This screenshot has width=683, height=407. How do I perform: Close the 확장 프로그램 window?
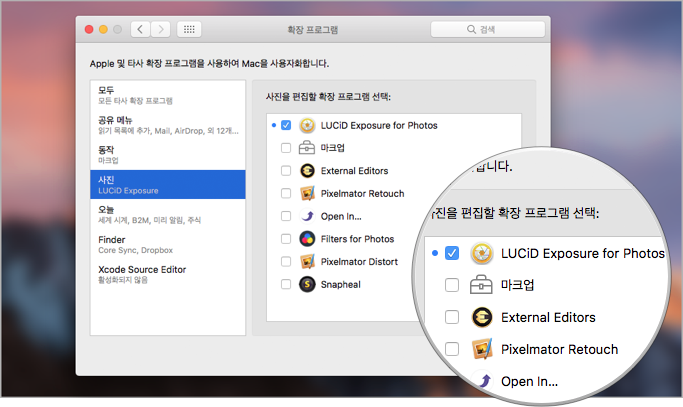tap(89, 29)
